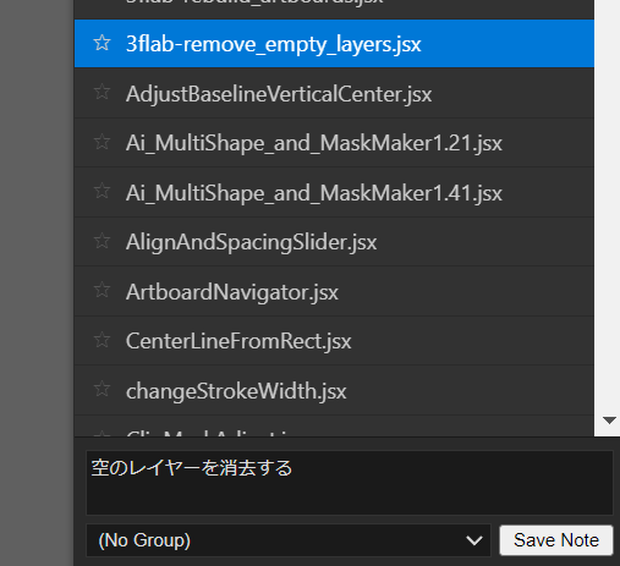Select 3flab-remove_empty_layers.jsx in the list

[x=334, y=44]
